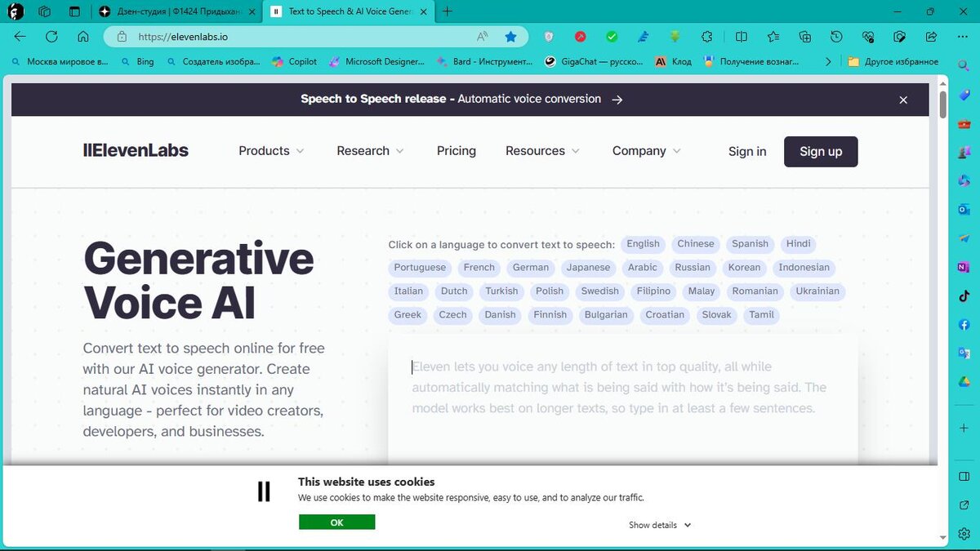Click the page vertical scrollbar thumb

point(942,104)
